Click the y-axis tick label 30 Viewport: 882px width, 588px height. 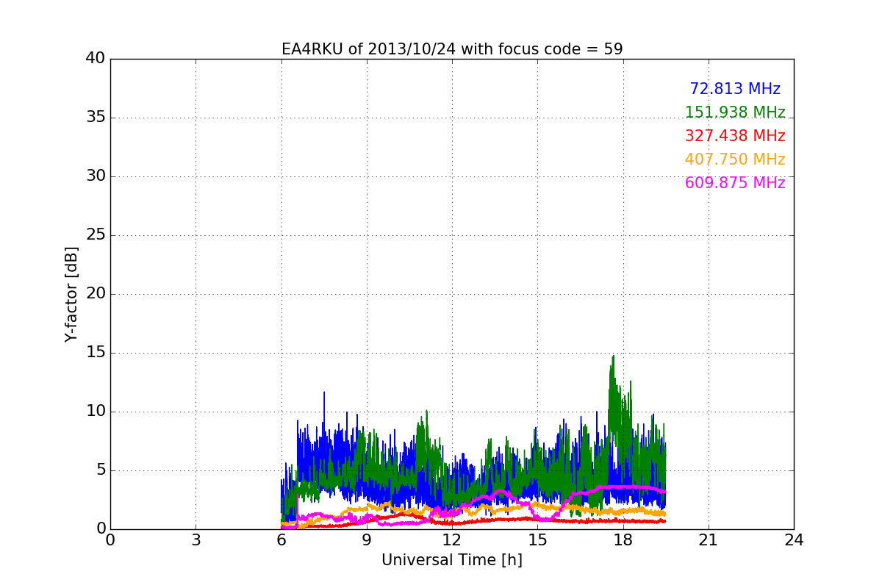pos(96,176)
